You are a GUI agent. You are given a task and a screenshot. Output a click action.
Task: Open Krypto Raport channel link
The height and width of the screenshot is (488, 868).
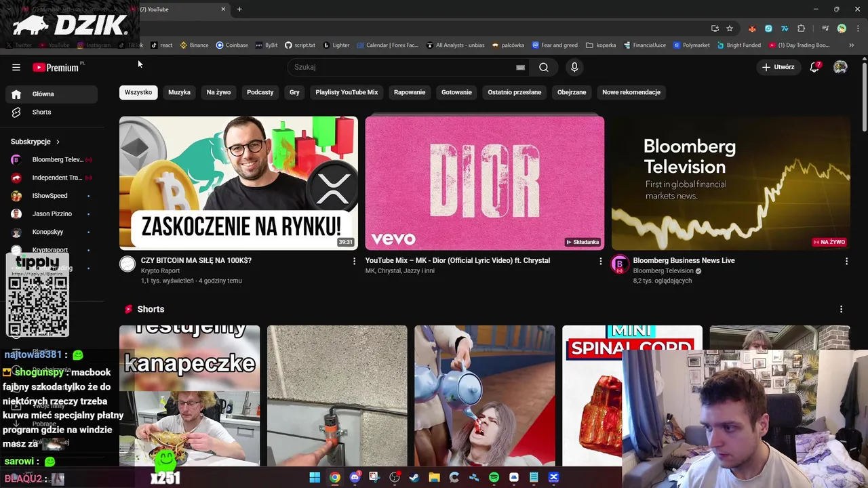coord(160,270)
